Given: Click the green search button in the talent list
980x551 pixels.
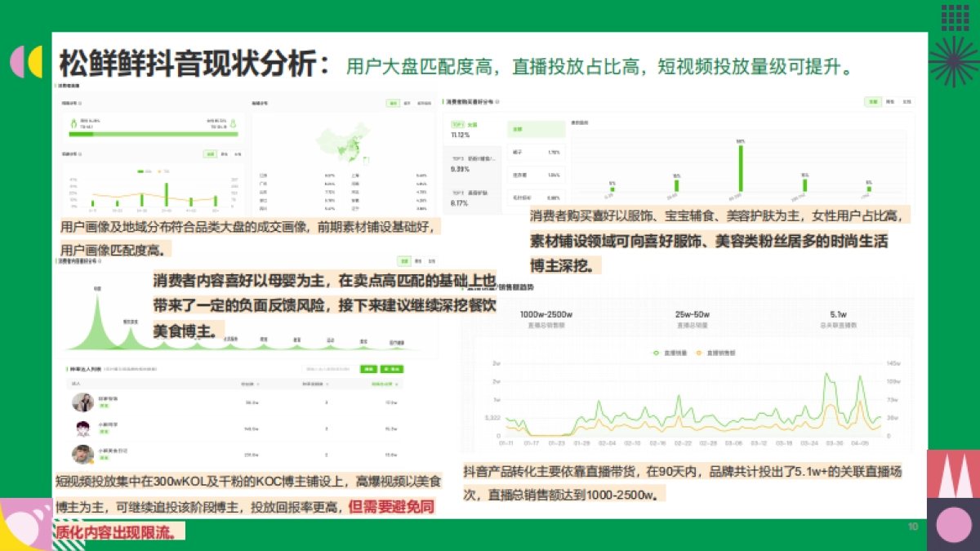Looking at the screenshot, I should tap(368, 369).
